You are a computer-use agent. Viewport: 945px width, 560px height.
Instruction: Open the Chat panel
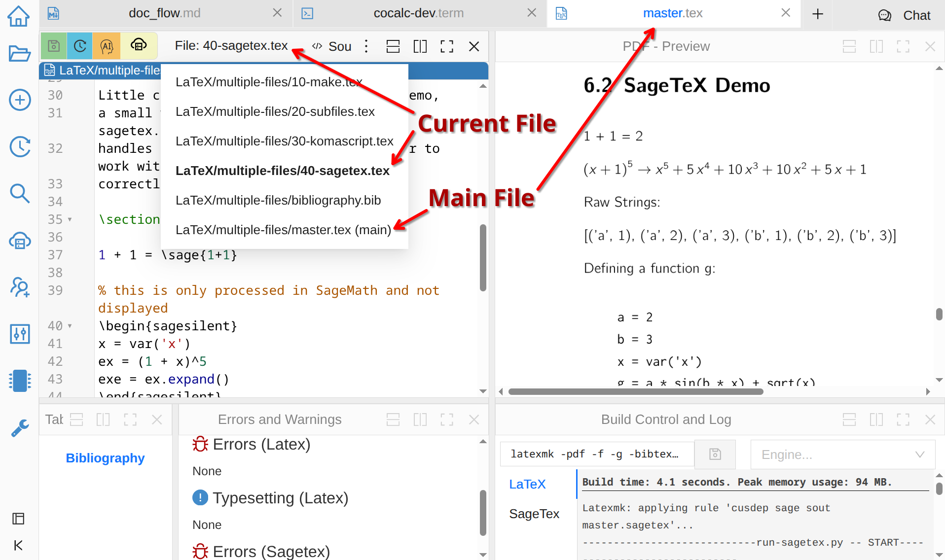click(905, 15)
